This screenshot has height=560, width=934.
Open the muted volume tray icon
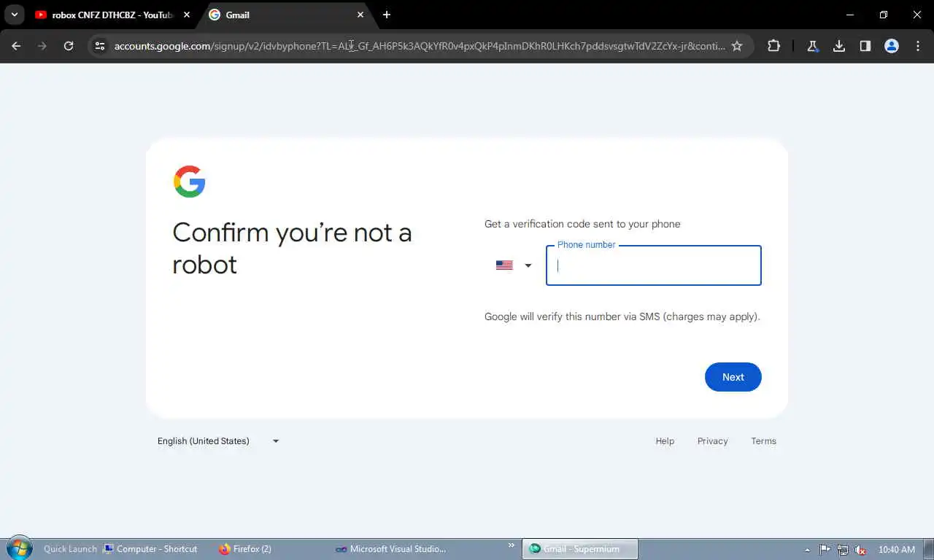[861, 550]
